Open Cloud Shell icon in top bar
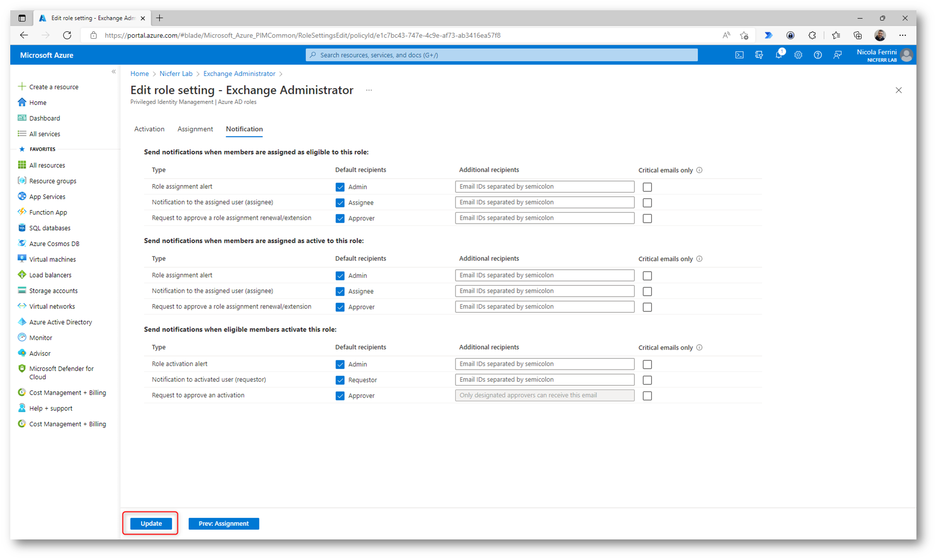This screenshot has width=937, height=560. click(x=739, y=55)
